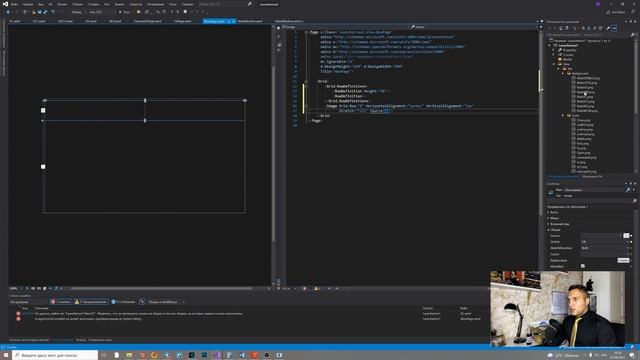
Task: Open the Правка menu
Action: tap(28, 4)
